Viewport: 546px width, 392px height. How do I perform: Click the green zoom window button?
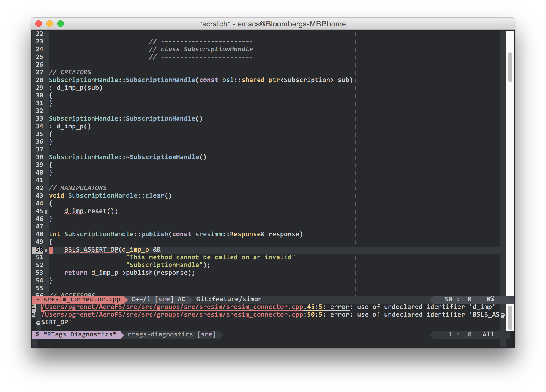pyautogui.click(x=61, y=24)
